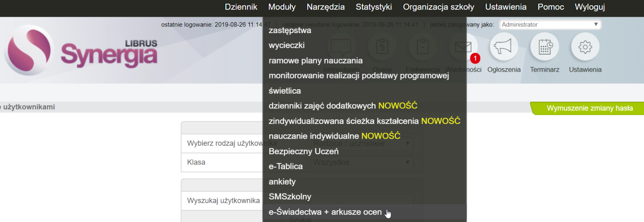Click the Frekwencja clipboard icon
644x222 pixels.
point(423,46)
